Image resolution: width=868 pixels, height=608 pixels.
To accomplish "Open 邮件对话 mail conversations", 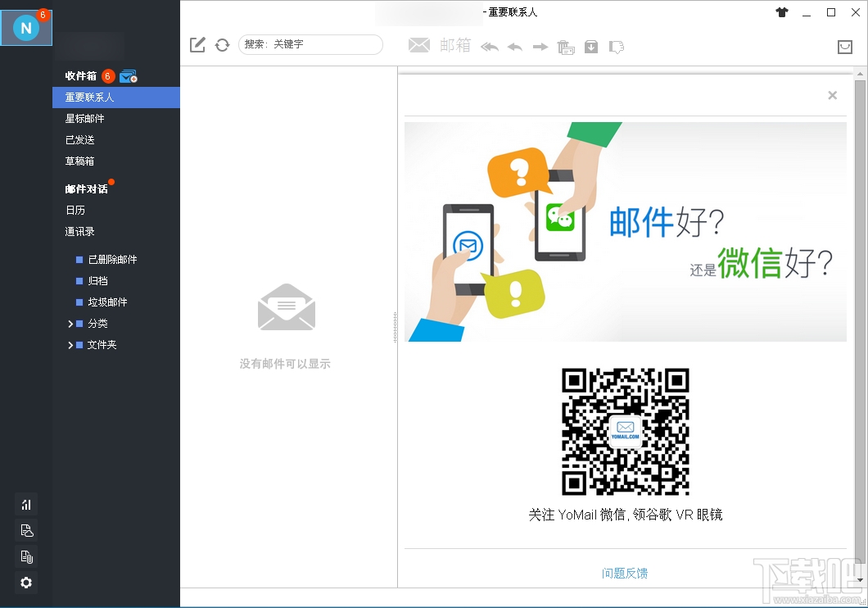I will coord(86,188).
